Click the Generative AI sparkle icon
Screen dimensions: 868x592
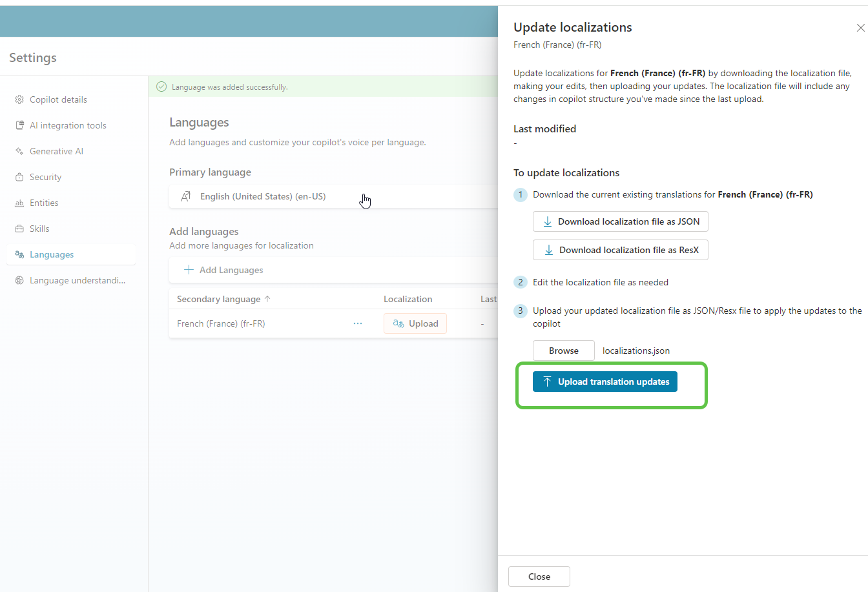click(x=19, y=151)
